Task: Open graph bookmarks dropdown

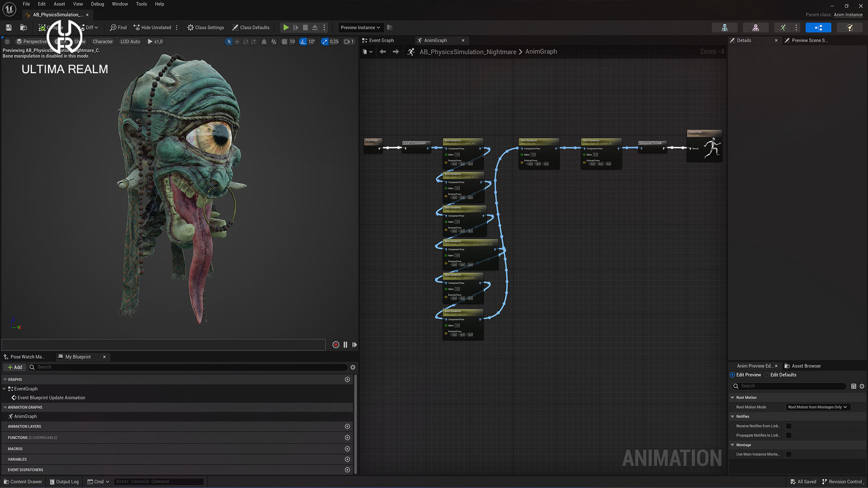Action: point(368,52)
